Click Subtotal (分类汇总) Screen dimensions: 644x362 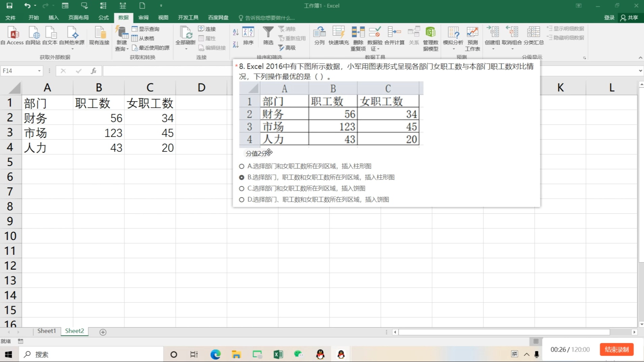(x=533, y=36)
